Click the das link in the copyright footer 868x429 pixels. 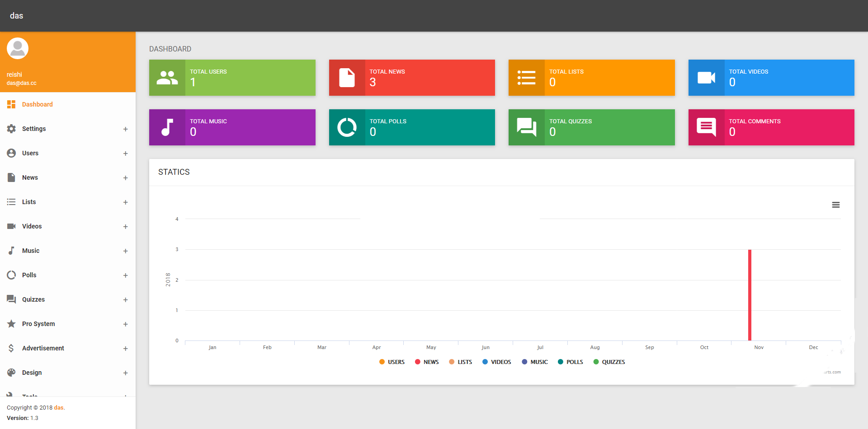tap(58, 407)
